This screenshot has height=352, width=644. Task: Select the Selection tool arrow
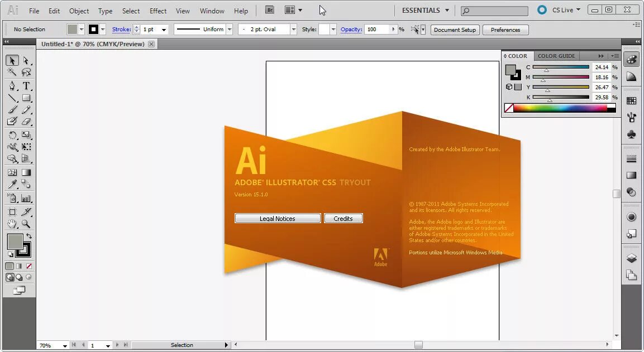(12, 61)
